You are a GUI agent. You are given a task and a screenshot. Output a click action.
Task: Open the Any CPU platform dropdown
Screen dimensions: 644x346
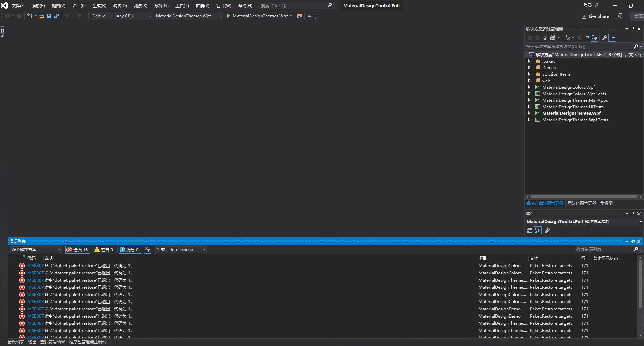(133, 16)
